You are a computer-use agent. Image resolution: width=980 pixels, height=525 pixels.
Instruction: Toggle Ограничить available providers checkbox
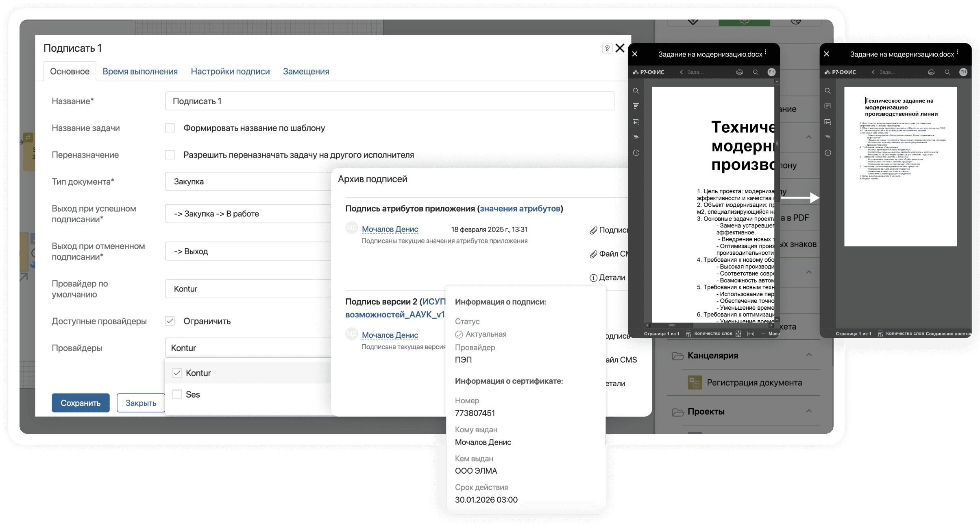coord(170,321)
